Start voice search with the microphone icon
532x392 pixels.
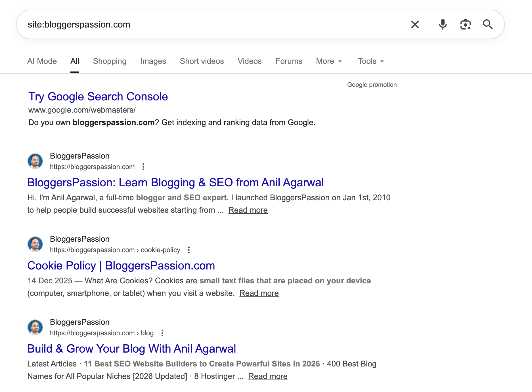[x=442, y=24]
